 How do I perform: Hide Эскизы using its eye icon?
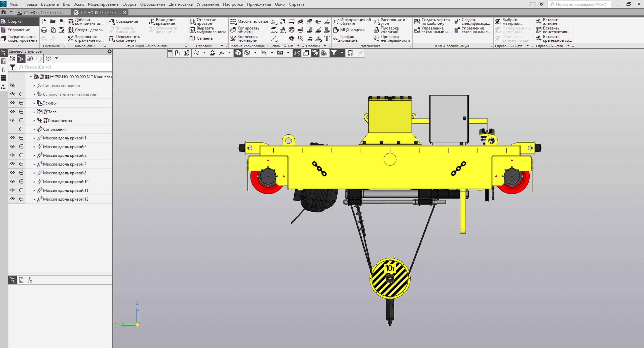coord(12,103)
